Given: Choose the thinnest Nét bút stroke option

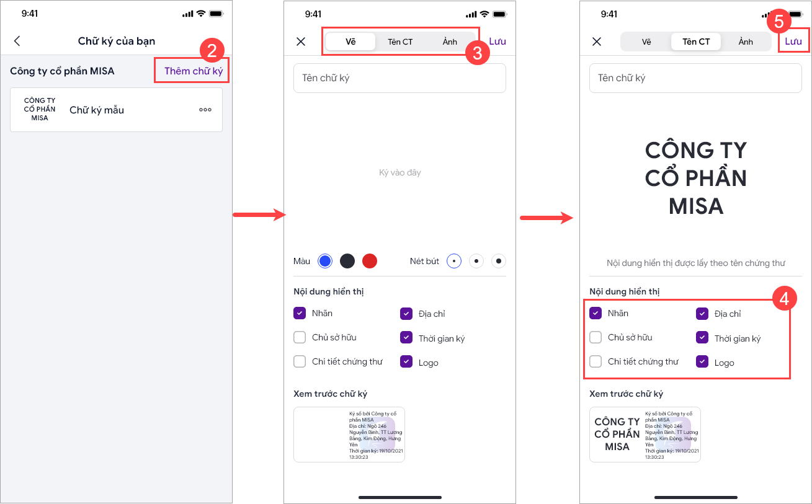Looking at the screenshot, I should pos(453,261).
